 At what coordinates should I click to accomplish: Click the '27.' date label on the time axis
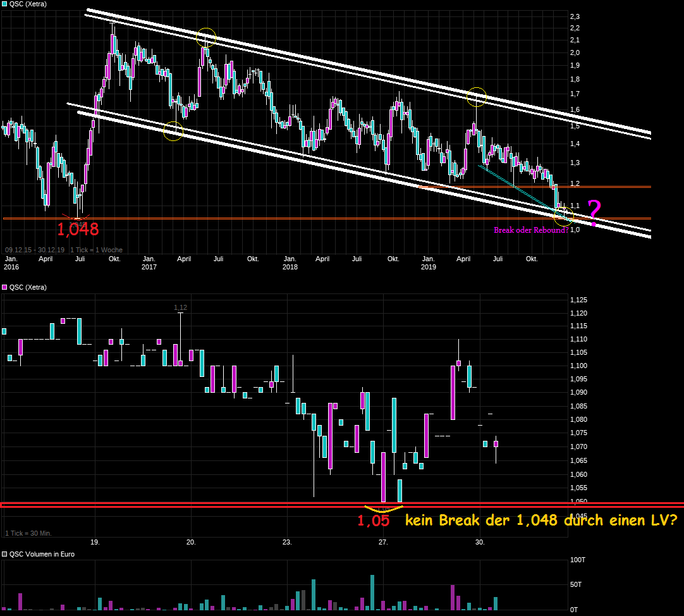click(384, 542)
